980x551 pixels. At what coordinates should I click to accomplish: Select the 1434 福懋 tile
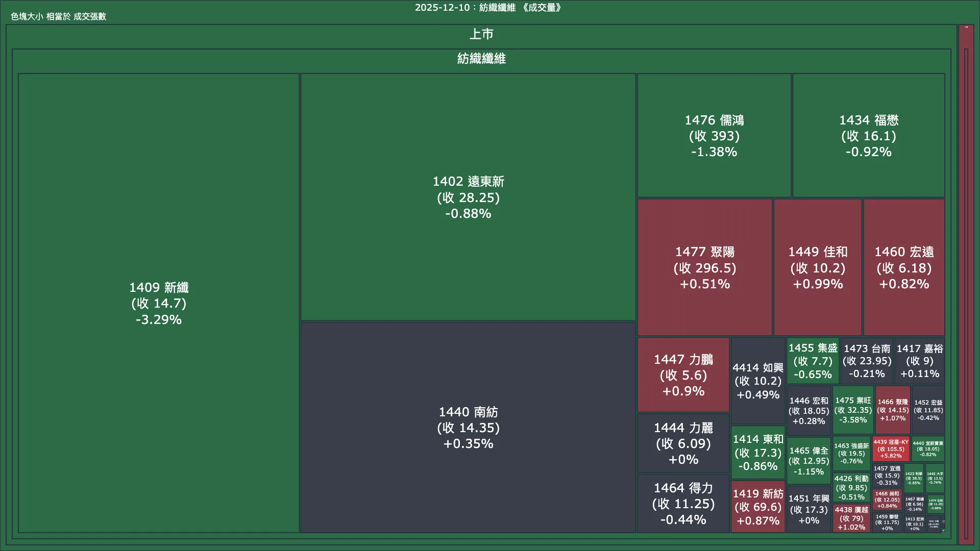868,136
